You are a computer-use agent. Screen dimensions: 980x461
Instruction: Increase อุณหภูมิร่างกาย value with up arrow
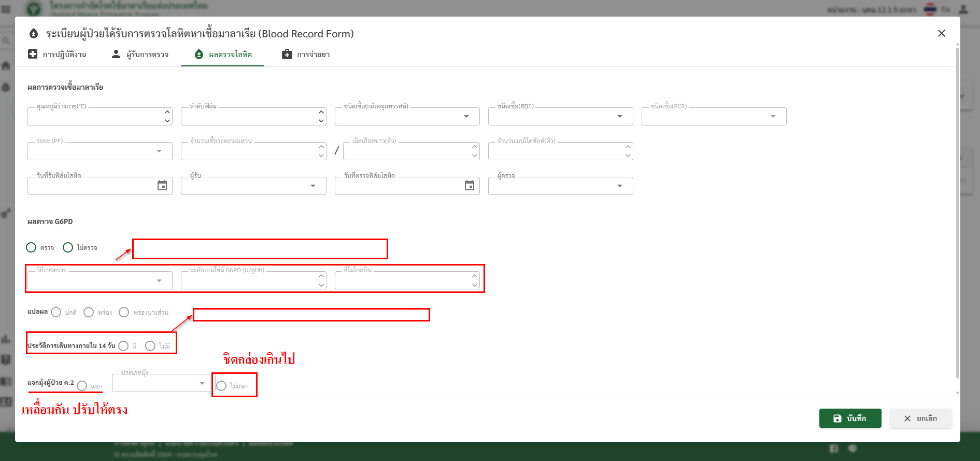[167, 112]
